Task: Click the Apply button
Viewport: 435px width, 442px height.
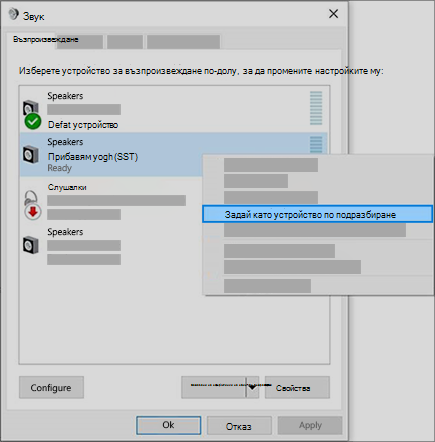Action: 310,425
